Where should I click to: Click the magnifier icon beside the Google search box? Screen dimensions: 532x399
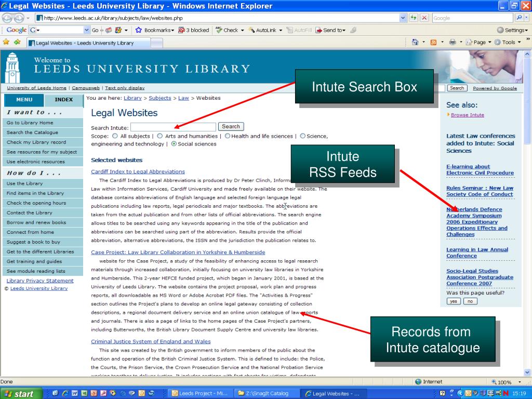(519, 18)
